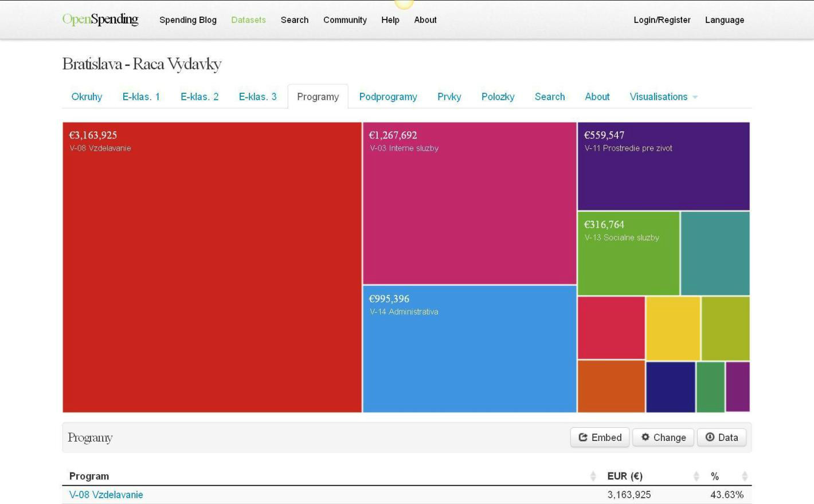Image resolution: width=814 pixels, height=504 pixels.
Task: Click the yellow treemap tile
Action: (673, 328)
